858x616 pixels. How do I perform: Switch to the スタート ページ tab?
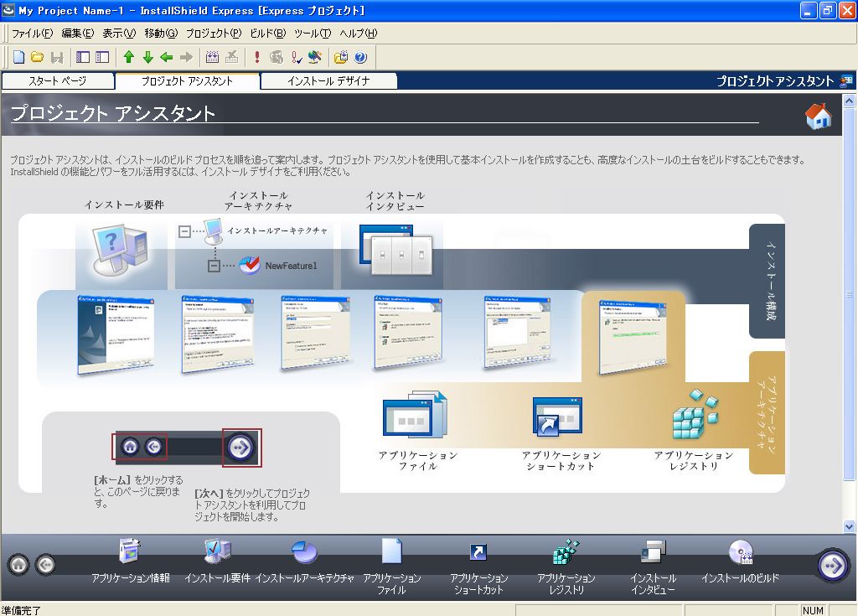58,81
